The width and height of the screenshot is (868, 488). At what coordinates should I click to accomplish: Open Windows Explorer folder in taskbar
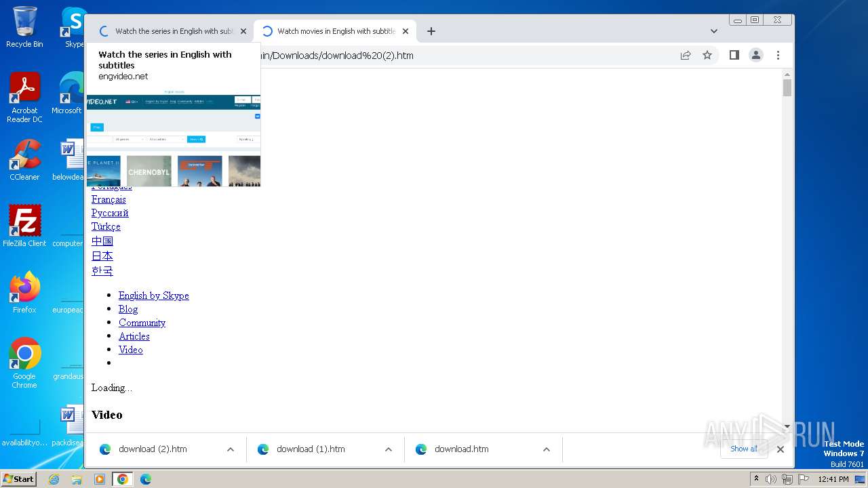77,479
